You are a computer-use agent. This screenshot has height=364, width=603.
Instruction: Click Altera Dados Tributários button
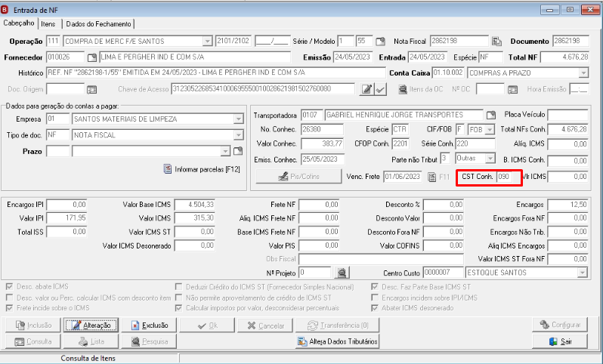click(x=337, y=341)
